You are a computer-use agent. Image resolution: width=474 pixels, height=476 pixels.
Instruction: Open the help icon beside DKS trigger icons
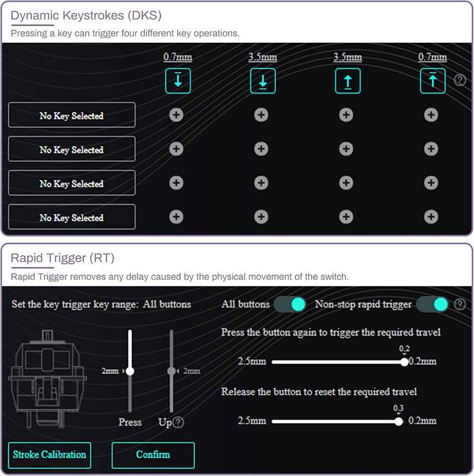[x=460, y=80]
